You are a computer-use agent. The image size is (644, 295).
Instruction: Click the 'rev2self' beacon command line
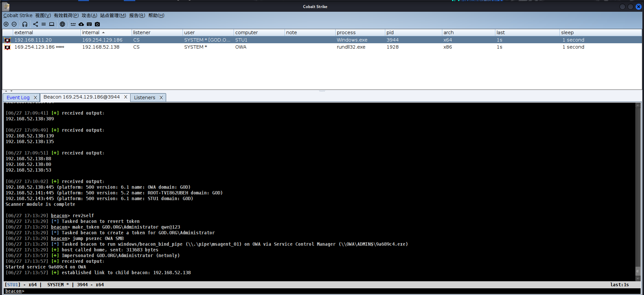50,216
